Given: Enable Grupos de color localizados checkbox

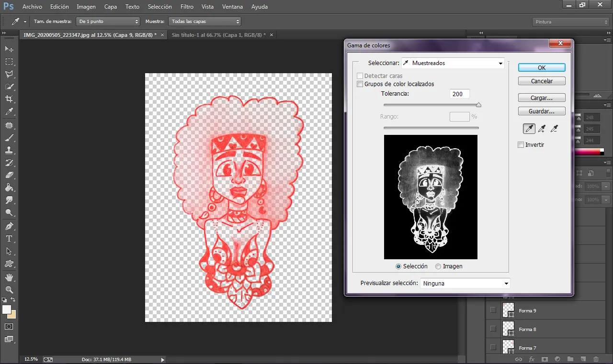Looking at the screenshot, I should click(360, 84).
